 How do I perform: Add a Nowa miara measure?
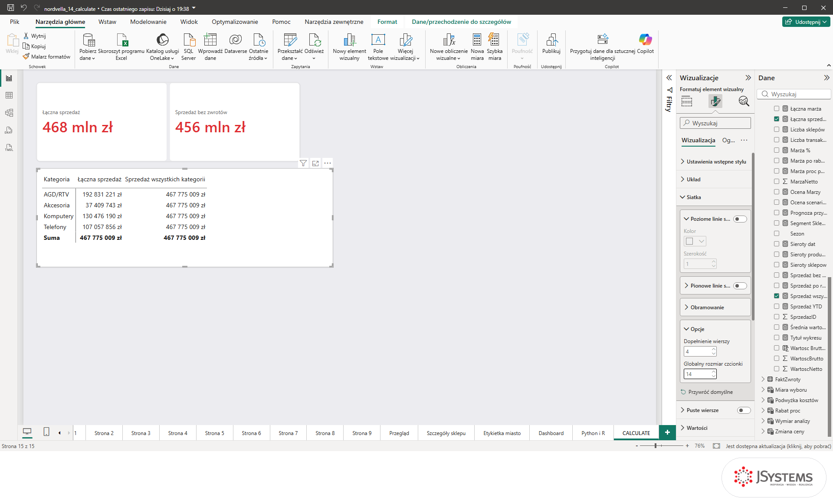[x=477, y=47]
